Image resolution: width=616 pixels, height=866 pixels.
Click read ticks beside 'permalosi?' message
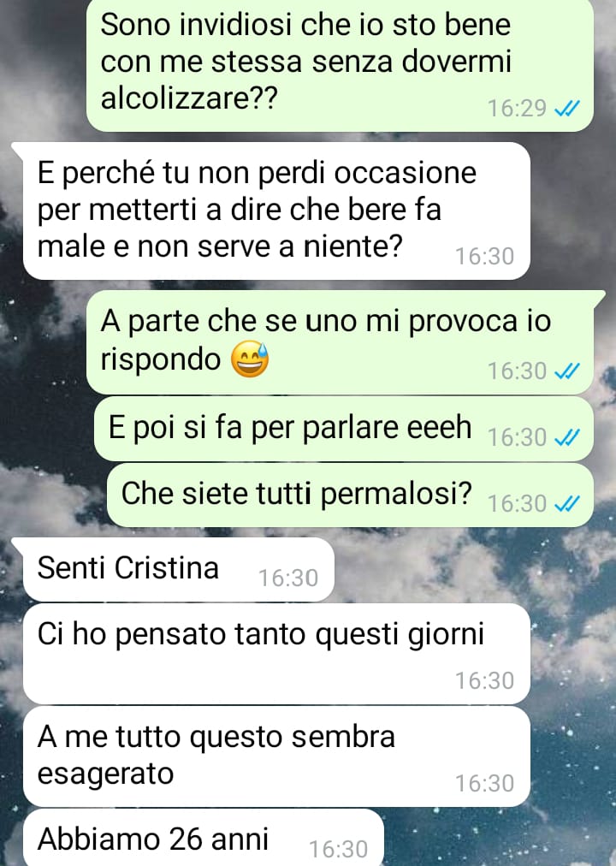[567, 504]
